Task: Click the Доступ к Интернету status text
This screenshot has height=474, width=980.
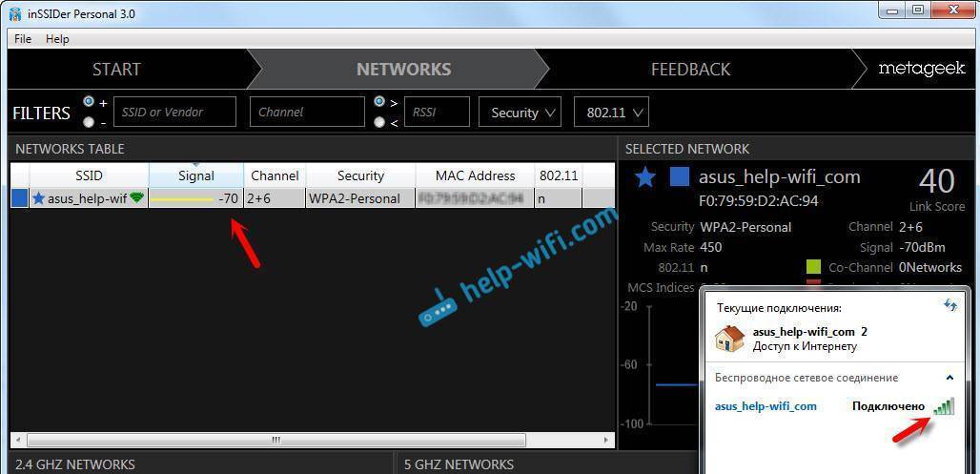Action: [805, 346]
